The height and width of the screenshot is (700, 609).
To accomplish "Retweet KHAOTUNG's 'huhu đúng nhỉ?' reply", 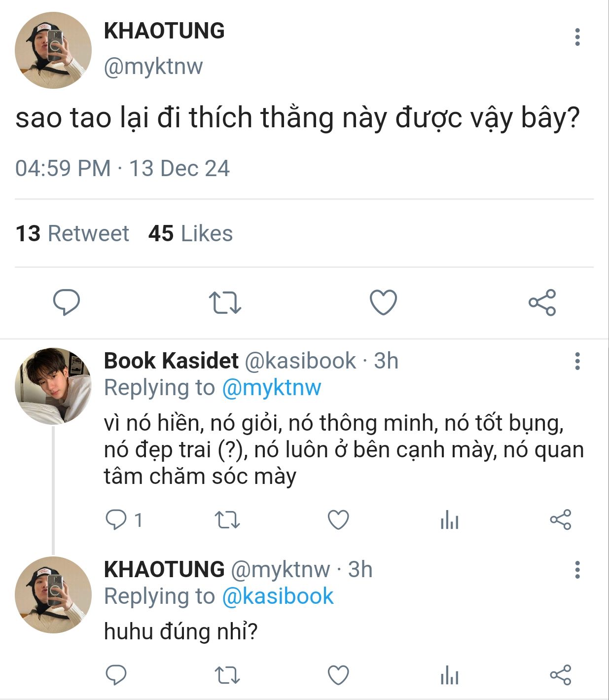I will click(227, 675).
